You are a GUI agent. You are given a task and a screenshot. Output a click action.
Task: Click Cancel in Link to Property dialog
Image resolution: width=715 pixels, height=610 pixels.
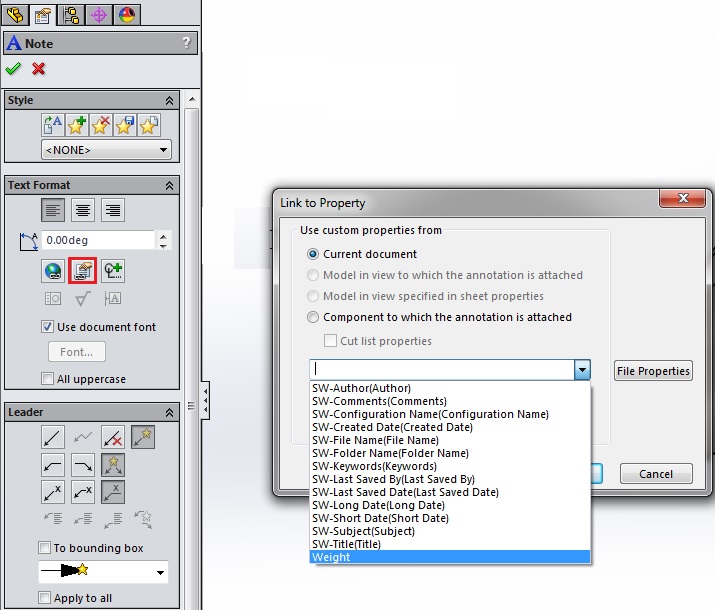[x=656, y=474]
